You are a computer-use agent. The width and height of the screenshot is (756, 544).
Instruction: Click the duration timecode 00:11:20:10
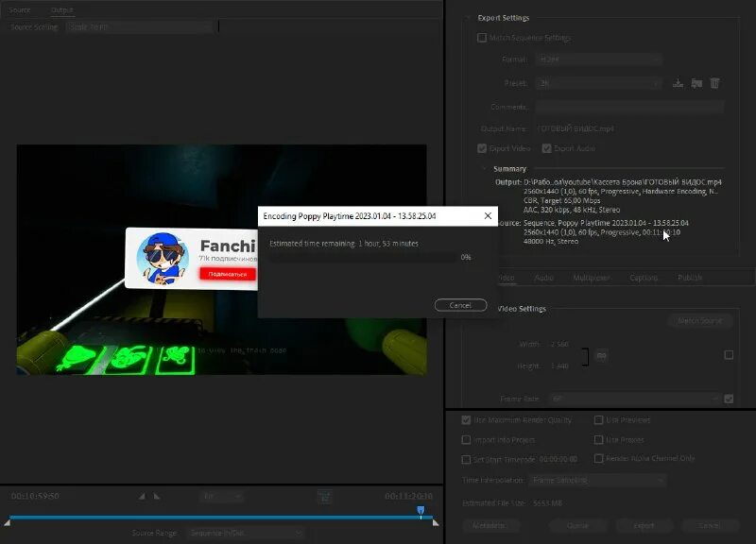409,496
